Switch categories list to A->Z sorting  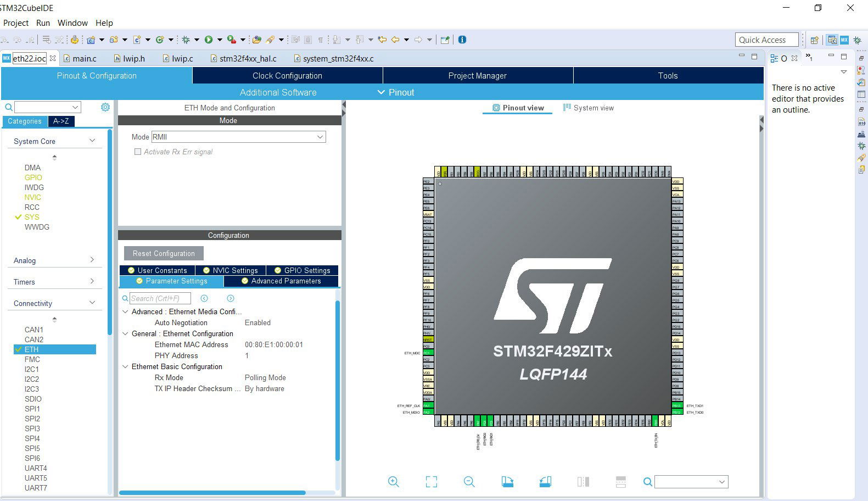click(x=61, y=121)
